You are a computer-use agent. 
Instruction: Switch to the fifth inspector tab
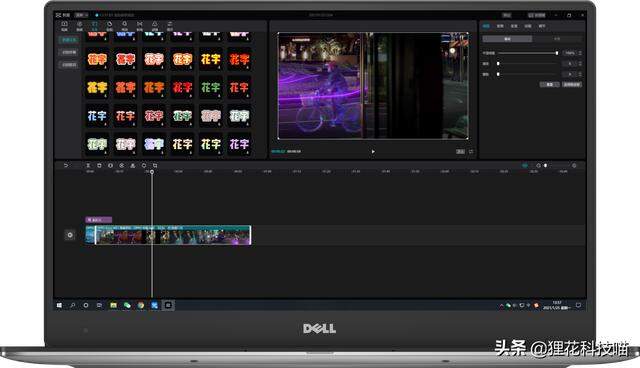coord(542,26)
